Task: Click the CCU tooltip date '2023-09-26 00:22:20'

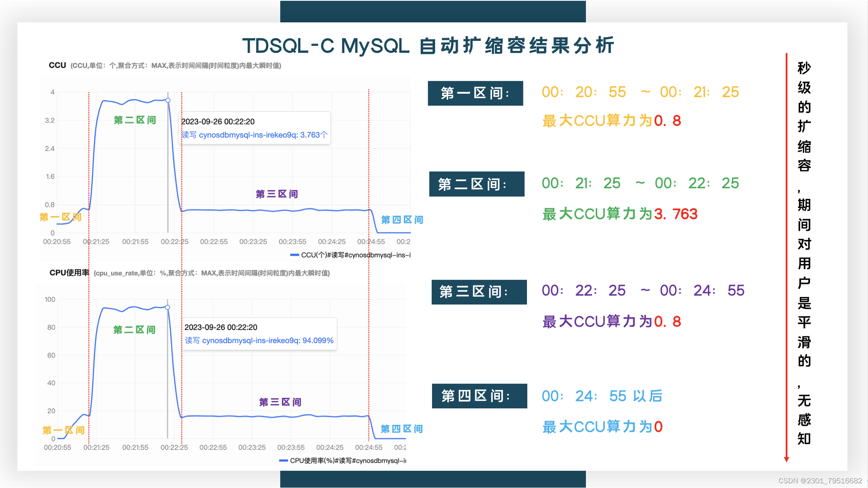Action: (218, 122)
